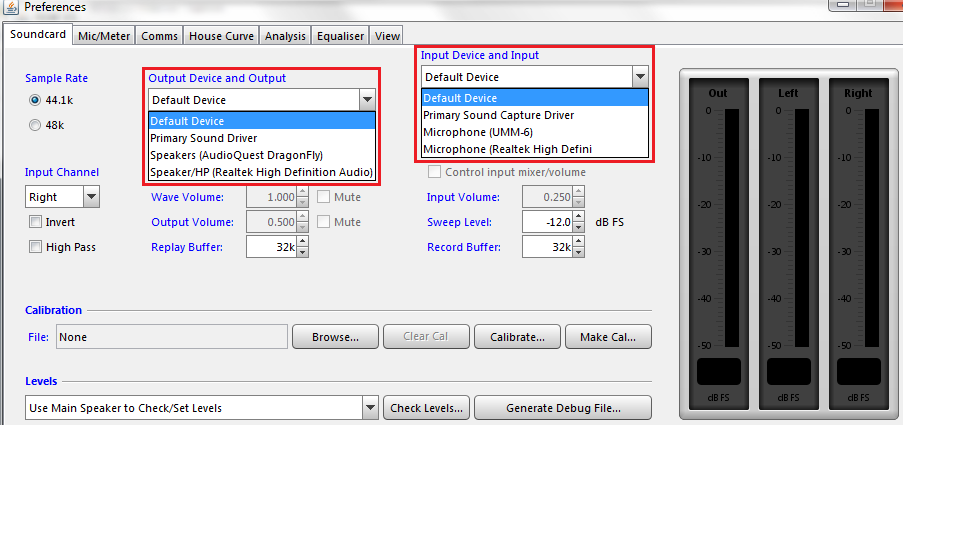Increase Record Buffer with up stepper
This screenshot has height=540, width=960.
579,242
